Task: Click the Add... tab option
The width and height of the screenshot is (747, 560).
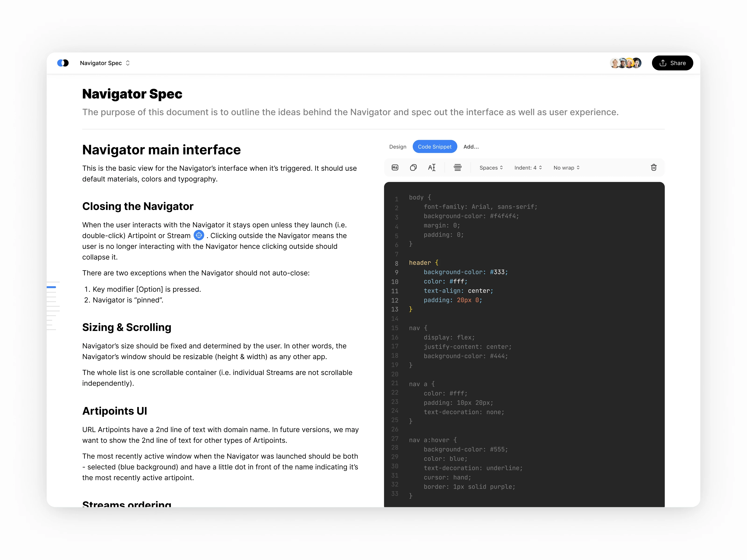Action: (x=471, y=147)
